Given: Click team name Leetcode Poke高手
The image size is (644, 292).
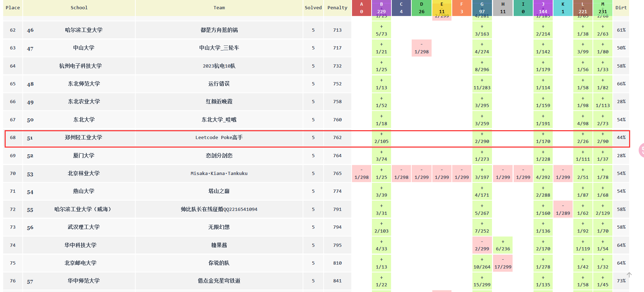Looking at the screenshot, I should [x=219, y=138].
